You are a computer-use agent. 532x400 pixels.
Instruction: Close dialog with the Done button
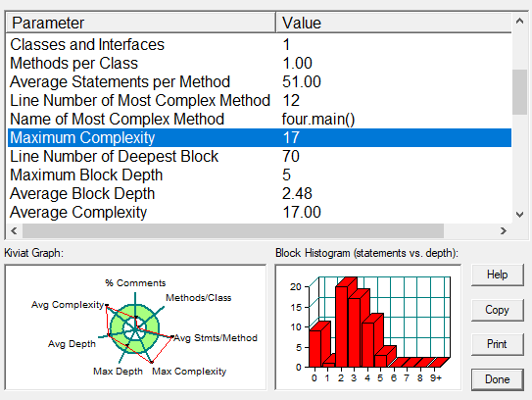point(498,379)
